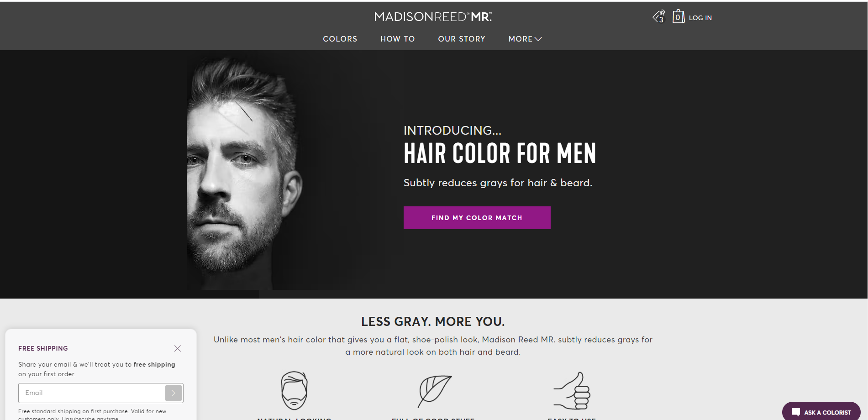Click the LOG IN link
The image size is (868, 420).
[700, 18]
